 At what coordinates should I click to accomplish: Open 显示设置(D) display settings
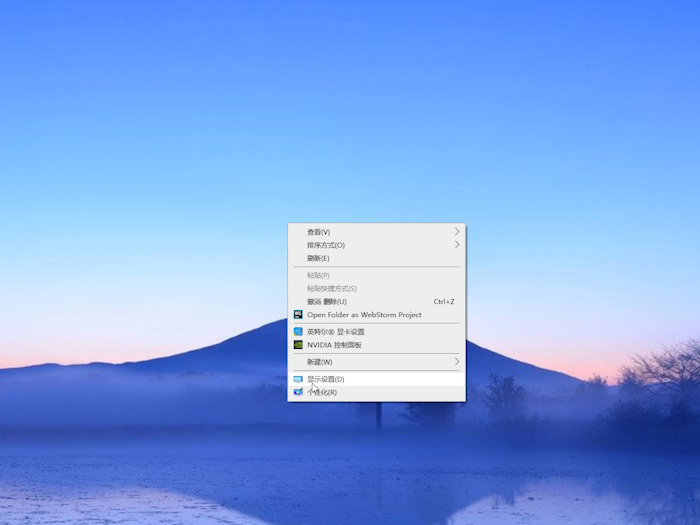point(326,380)
